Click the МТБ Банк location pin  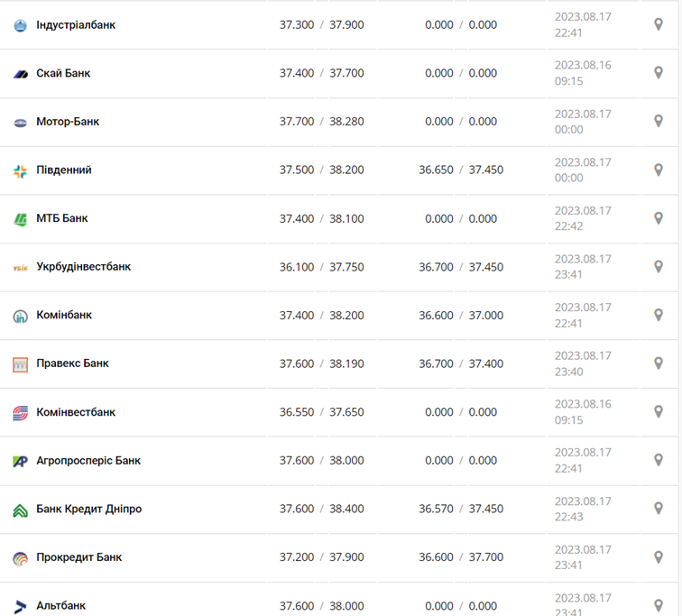coord(659,218)
